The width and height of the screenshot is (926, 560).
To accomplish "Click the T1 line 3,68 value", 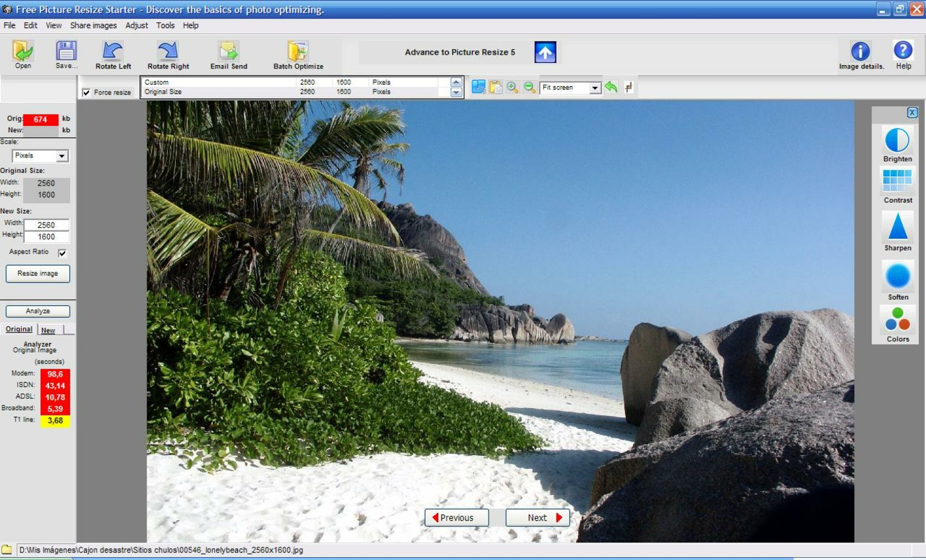I will click(55, 421).
